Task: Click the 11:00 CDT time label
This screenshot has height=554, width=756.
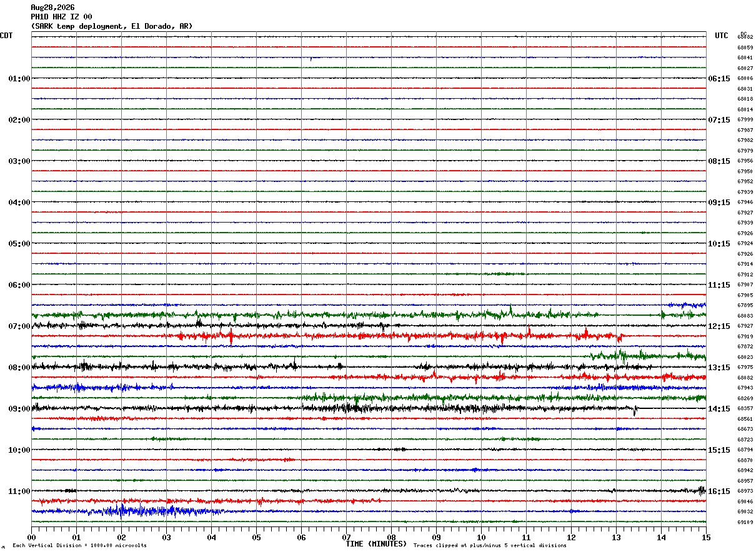Action: tap(19, 491)
